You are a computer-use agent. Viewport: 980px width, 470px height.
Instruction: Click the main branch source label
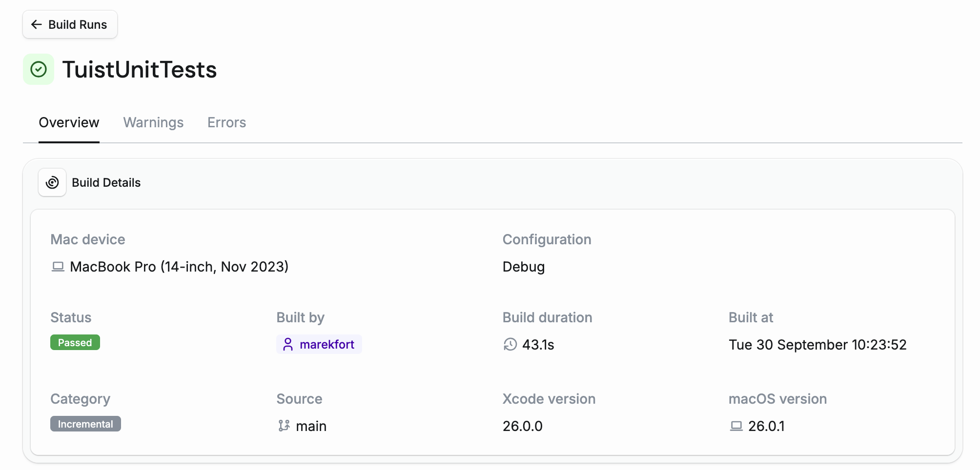(x=311, y=426)
